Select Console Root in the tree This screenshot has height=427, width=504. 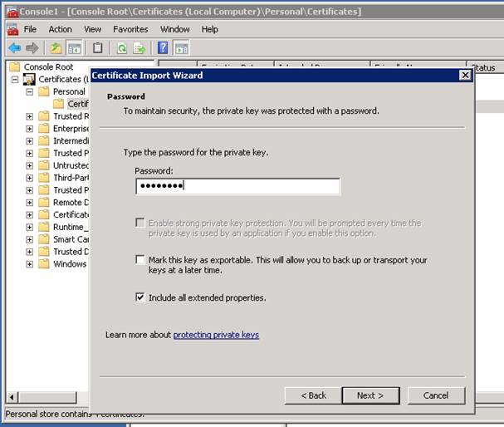(x=48, y=66)
